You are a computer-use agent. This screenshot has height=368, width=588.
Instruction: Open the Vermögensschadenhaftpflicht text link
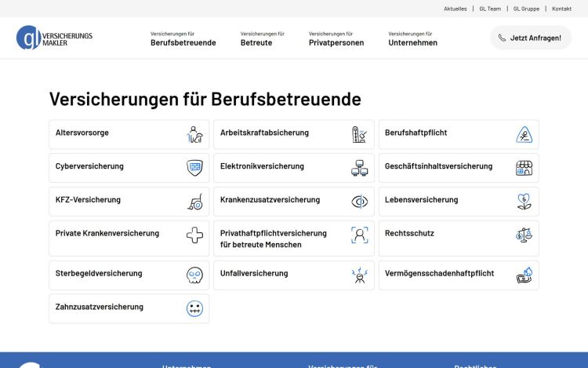(440, 273)
